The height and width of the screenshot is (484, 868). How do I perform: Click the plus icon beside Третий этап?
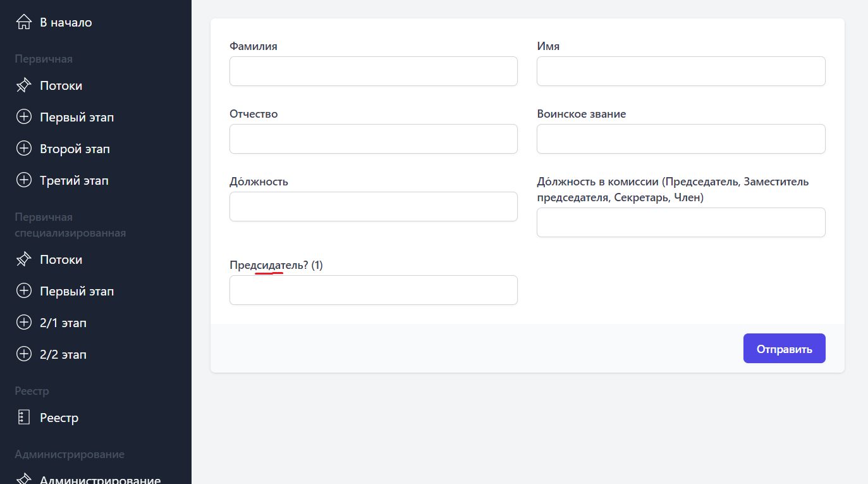(23, 180)
